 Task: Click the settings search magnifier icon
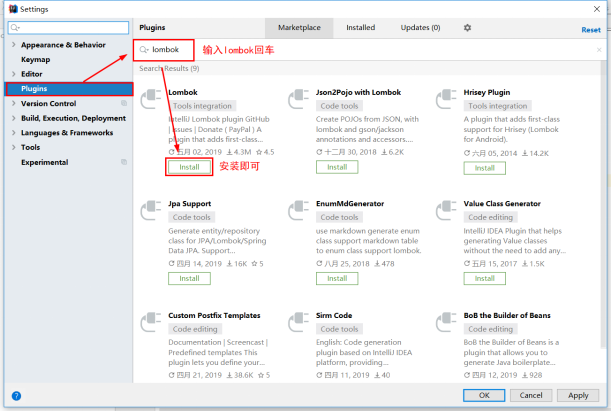[15, 28]
